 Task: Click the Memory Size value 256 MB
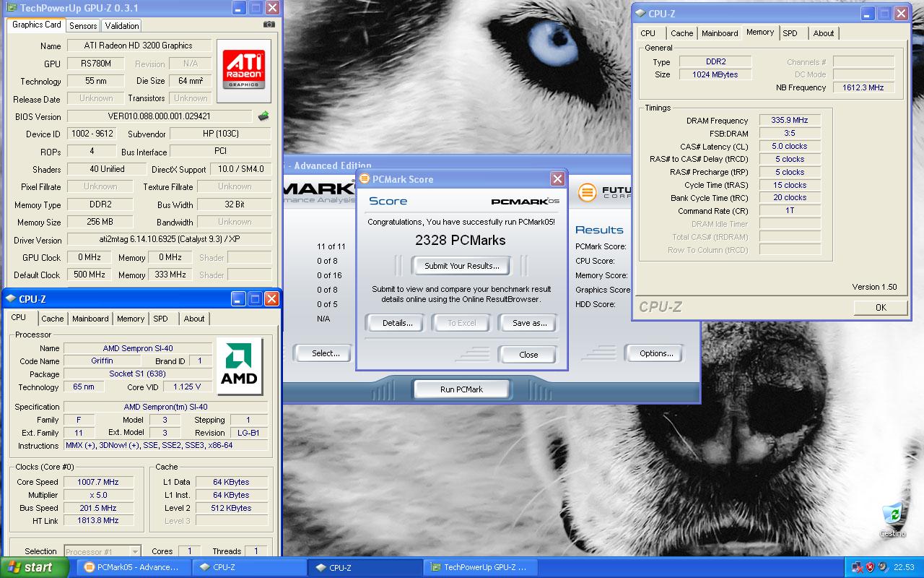(x=100, y=222)
